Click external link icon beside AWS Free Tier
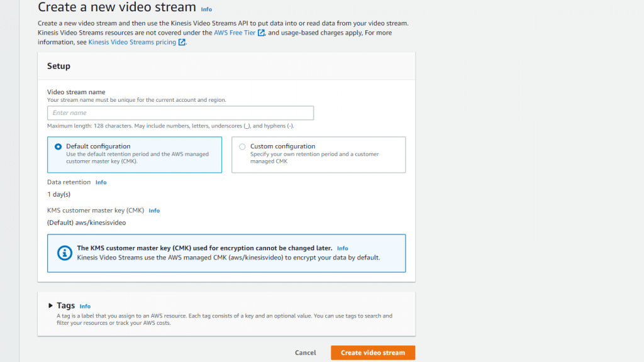 pos(261,33)
